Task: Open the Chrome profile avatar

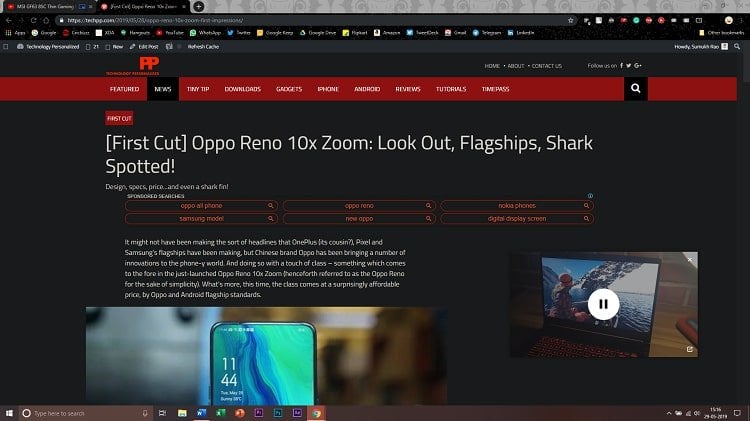Action: click(728, 20)
